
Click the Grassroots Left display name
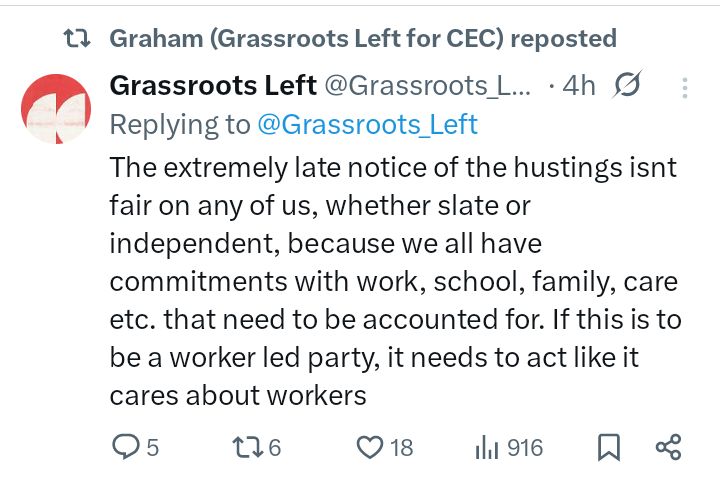point(213,86)
